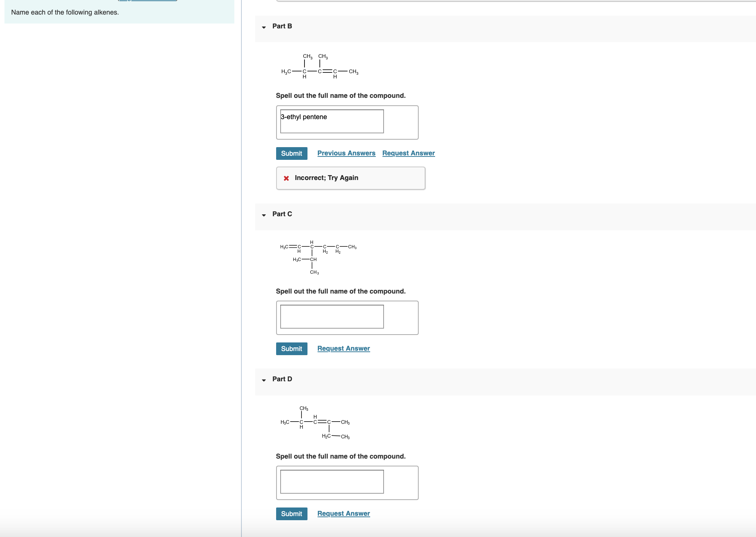
Task: Collapse the Part B section arrow
Action: [264, 27]
